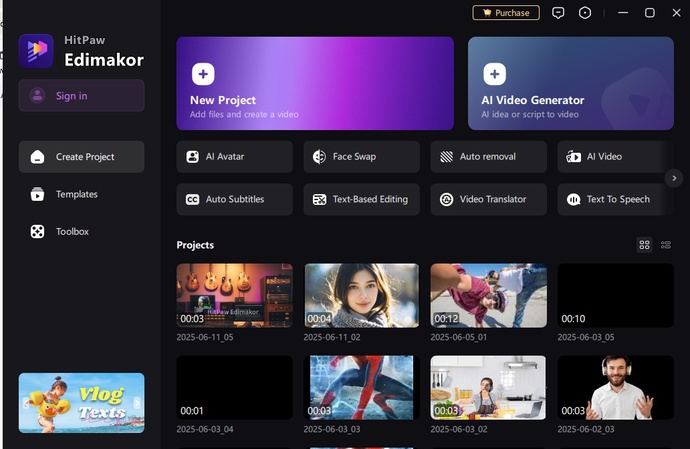The height and width of the screenshot is (449, 690).
Task: Click the plus icon on AI Video Generator
Action: (x=495, y=74)
